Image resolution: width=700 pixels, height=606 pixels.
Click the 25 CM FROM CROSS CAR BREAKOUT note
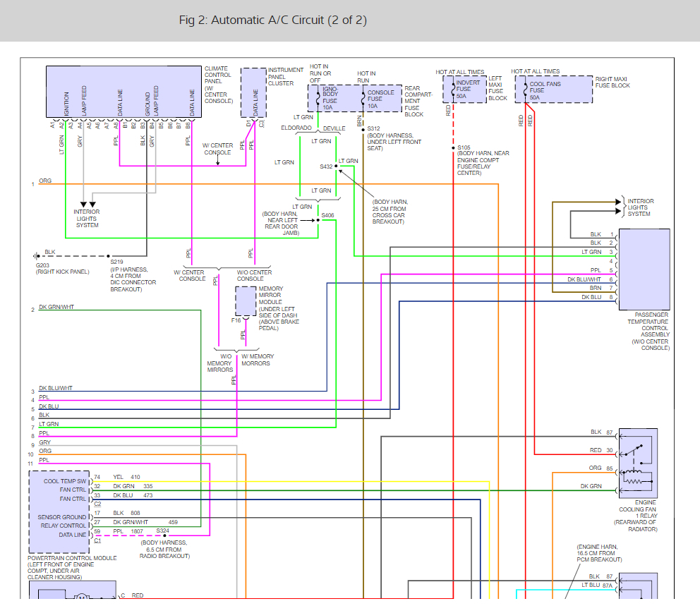[x=390, y=212]
